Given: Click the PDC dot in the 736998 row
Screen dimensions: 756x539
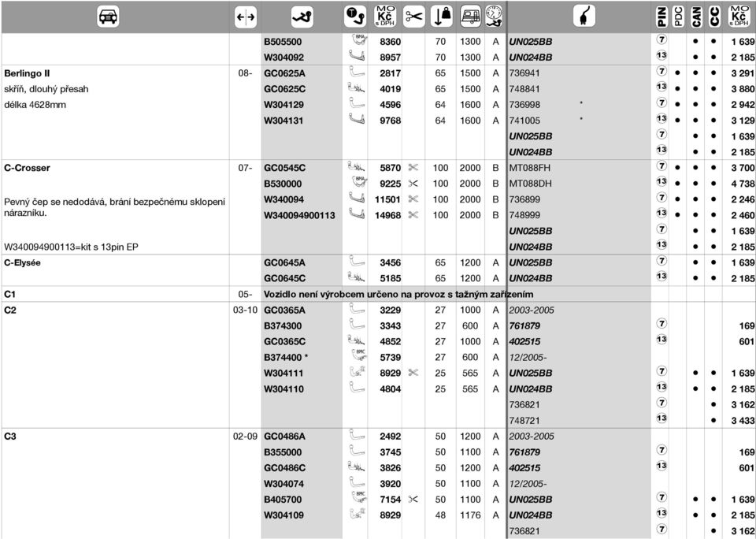Looking at the screenshot, I should pos(678,105).
